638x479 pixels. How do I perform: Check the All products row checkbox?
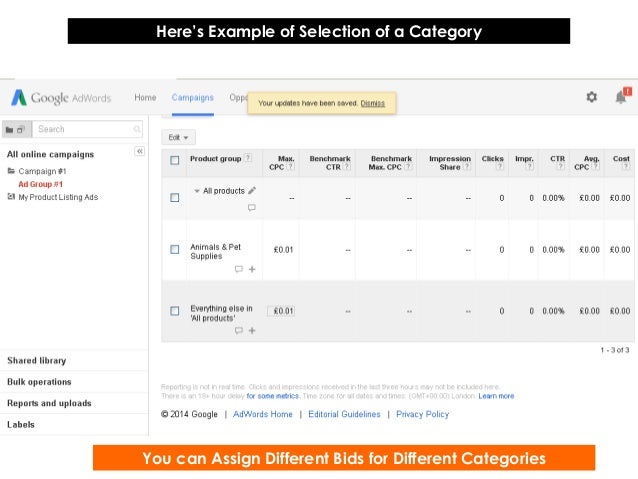(175, 198)
